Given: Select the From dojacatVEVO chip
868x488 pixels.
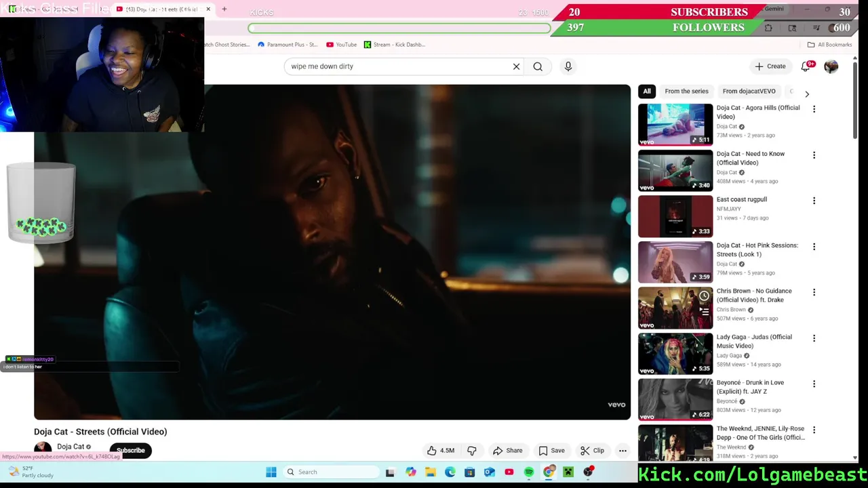Looking at the screenshot, I should [749, 91].
